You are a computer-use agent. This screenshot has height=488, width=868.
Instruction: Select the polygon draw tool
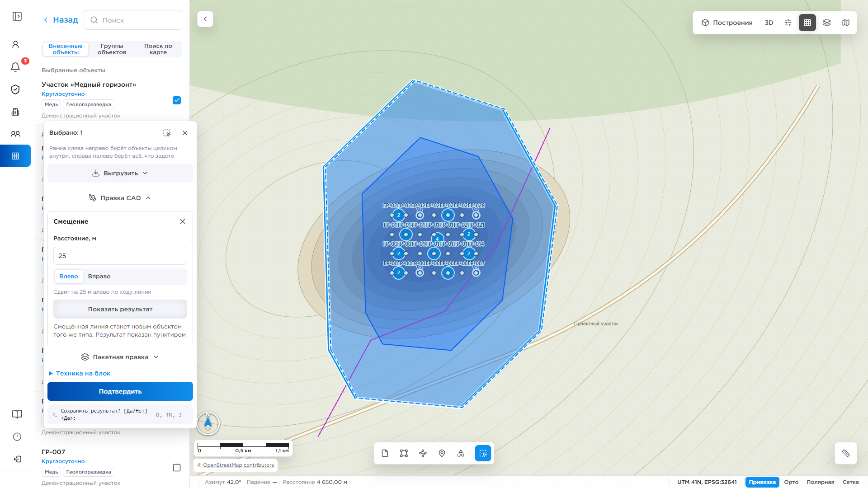[x=404, y=453]
